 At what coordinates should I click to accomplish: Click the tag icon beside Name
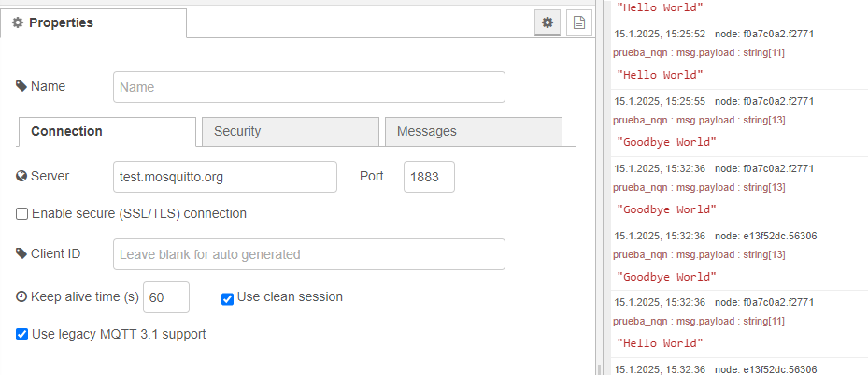tap(22, 86)
